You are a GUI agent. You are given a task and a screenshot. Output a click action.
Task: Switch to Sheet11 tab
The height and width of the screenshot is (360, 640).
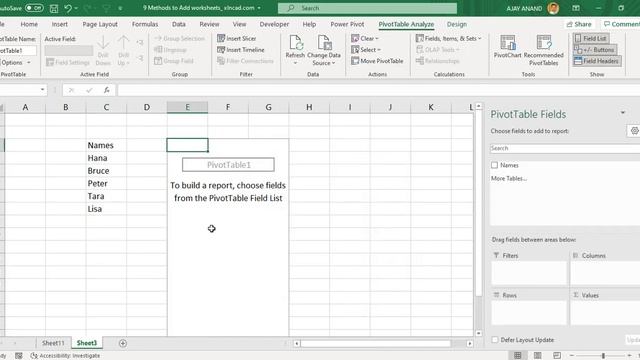point(53,343)
